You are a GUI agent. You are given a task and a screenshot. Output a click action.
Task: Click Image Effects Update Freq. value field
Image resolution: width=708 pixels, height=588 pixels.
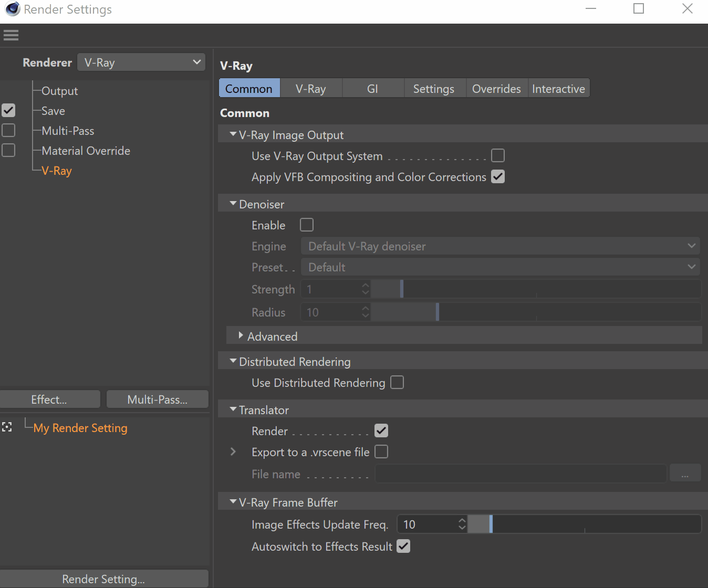(x=427, y=524)
